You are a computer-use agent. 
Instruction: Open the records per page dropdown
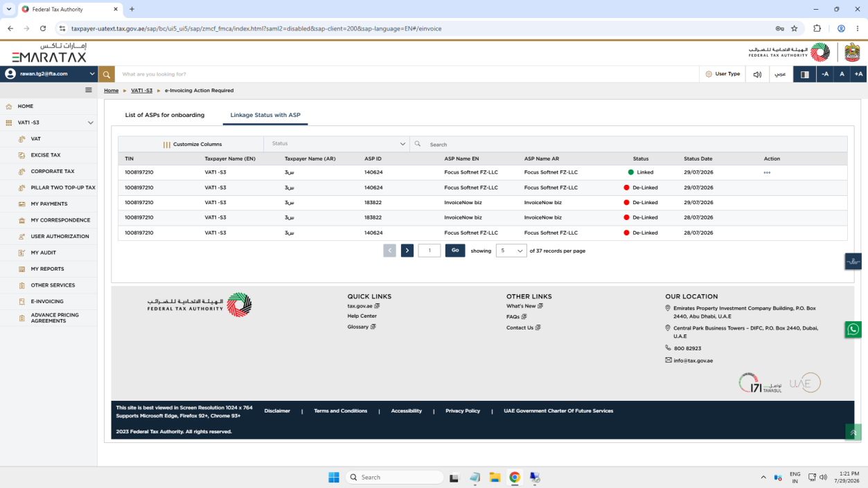(511, 251)
